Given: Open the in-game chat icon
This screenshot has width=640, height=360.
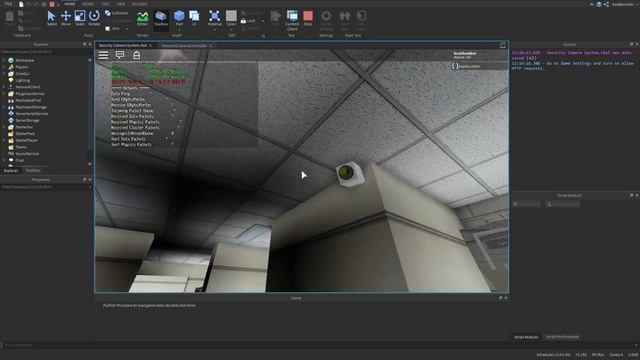Looking at the screenshot, I should pyautogui.click(x=120, y=55).
